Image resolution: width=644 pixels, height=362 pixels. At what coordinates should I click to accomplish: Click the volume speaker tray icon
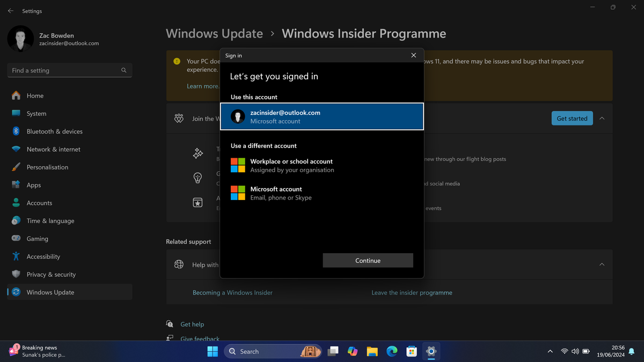click(x=575, y=351)
